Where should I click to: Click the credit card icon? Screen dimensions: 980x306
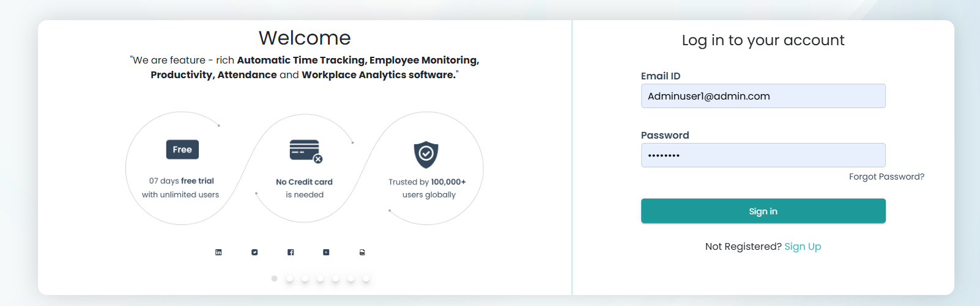305,151
